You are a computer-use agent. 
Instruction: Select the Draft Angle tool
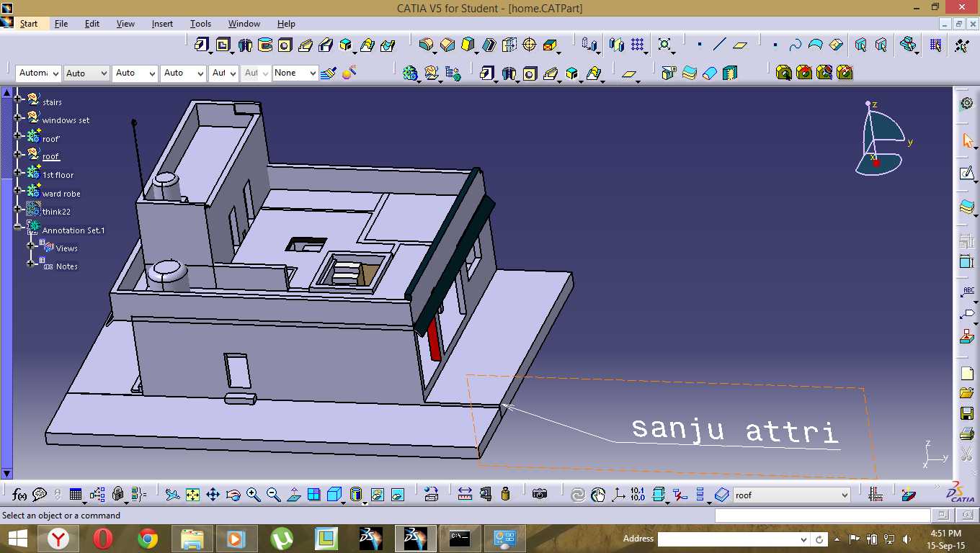click(x=468, y=45)
